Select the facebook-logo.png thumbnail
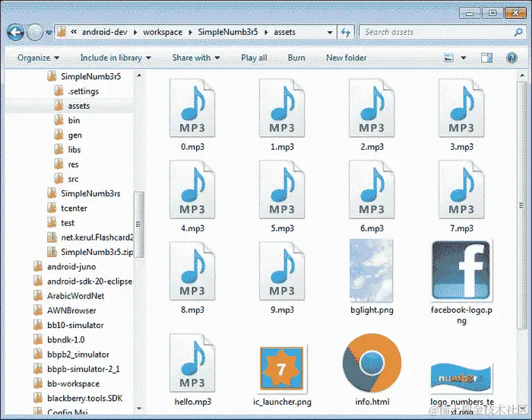Viewport: 532px width, 420px height. pos(461,270)
